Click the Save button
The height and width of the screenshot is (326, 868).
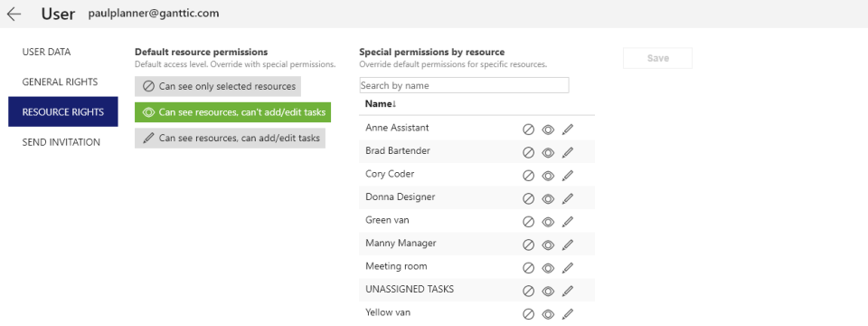coord(657,58)
